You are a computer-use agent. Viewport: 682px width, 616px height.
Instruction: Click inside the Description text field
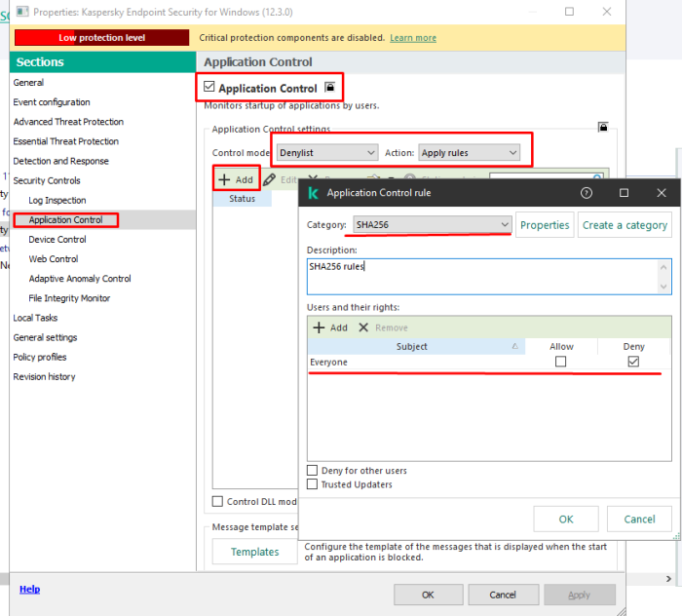click(x=482, y=276)
